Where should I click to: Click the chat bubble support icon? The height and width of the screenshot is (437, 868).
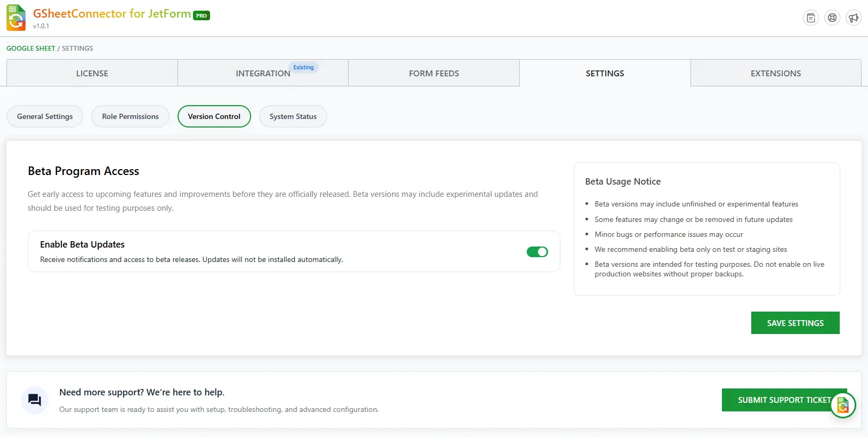click(x=35, y=400)
